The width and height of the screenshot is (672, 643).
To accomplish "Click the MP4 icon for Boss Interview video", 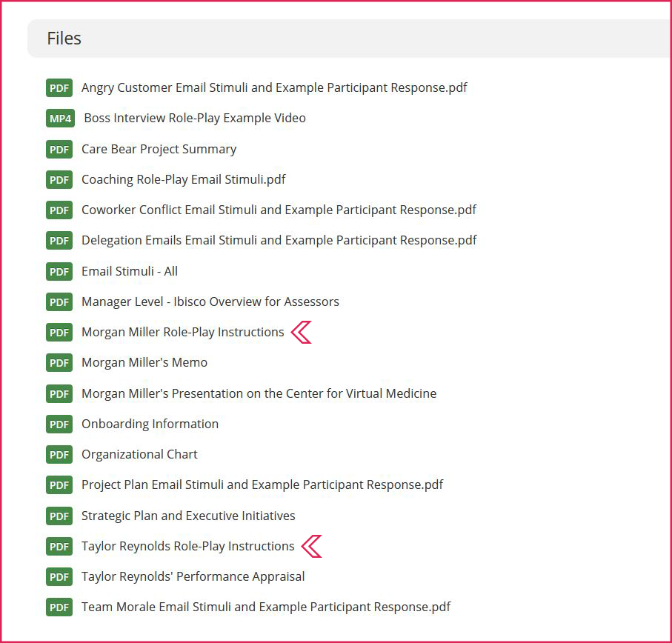I will (60, 119).
